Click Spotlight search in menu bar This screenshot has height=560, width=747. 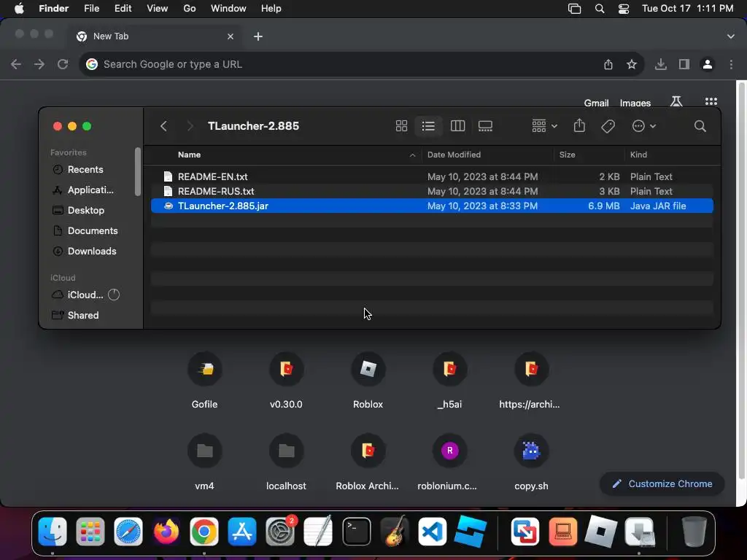click(600, 9)
